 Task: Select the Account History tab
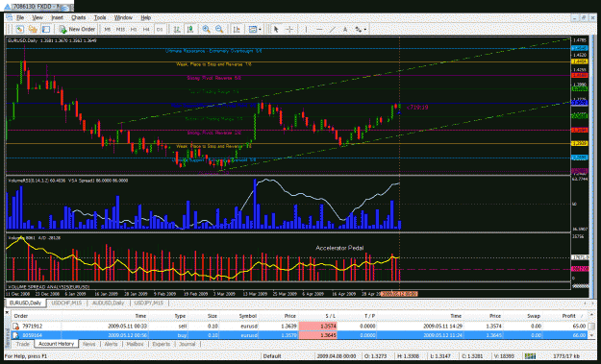click(56, 344)
